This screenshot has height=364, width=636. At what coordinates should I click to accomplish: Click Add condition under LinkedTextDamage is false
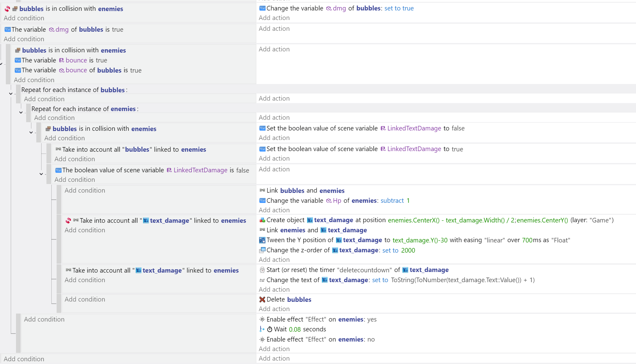[75, 180]
